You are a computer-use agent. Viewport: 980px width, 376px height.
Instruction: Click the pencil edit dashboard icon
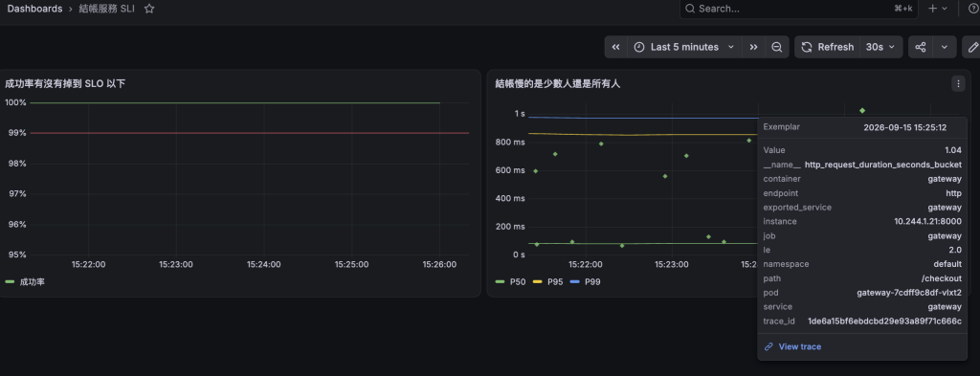(x=972, y=47)
